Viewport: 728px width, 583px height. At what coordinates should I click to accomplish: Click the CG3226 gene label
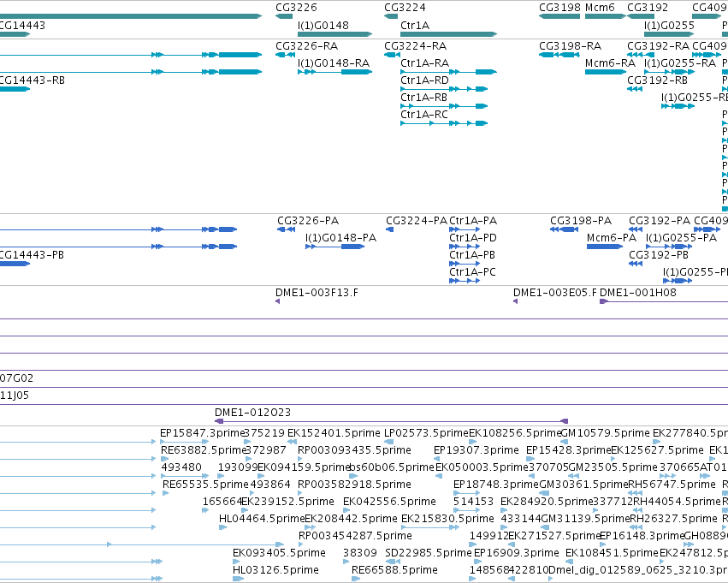point(296,8)
